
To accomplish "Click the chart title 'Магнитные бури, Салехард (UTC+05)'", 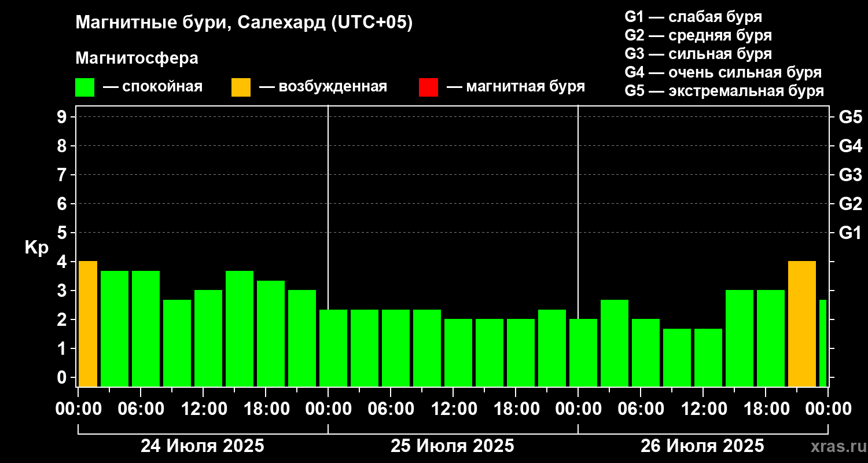I will pos(244,24).
